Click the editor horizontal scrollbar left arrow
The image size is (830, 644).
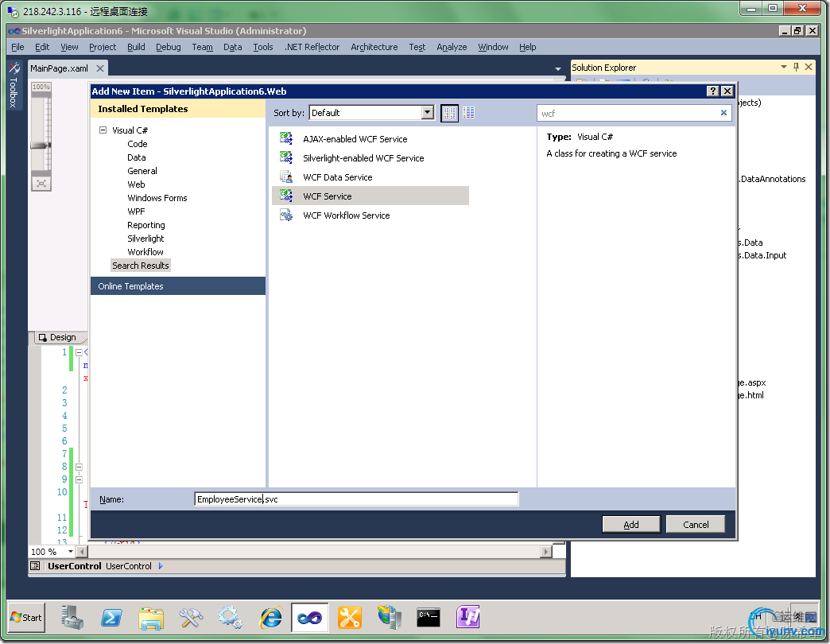click(82, 552)
